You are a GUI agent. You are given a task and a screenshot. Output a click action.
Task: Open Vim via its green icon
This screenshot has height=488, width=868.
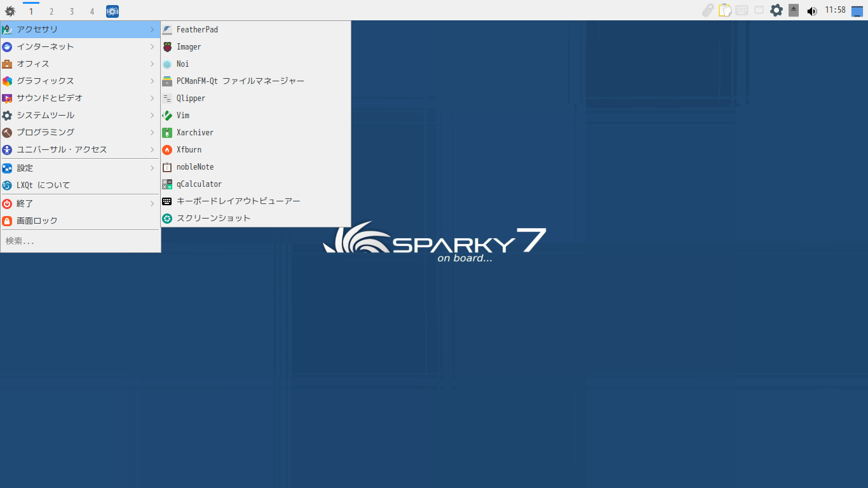coord(167,116)
